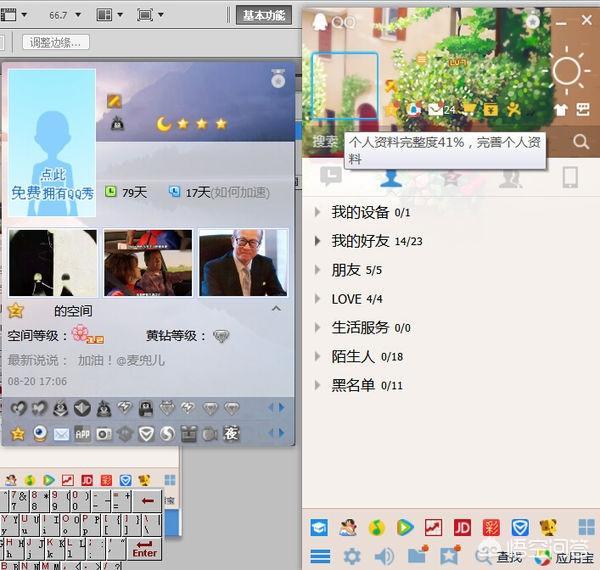Open middle photo thumbnail of car passengers
Image resolution: width=600 pixels, height=570 pixels.
[148, 263]
